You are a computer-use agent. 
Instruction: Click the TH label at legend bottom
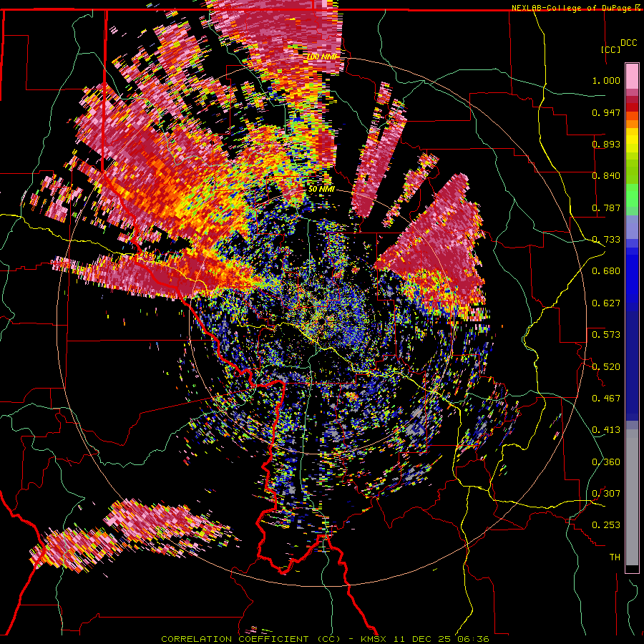click(x=615, y=557)
